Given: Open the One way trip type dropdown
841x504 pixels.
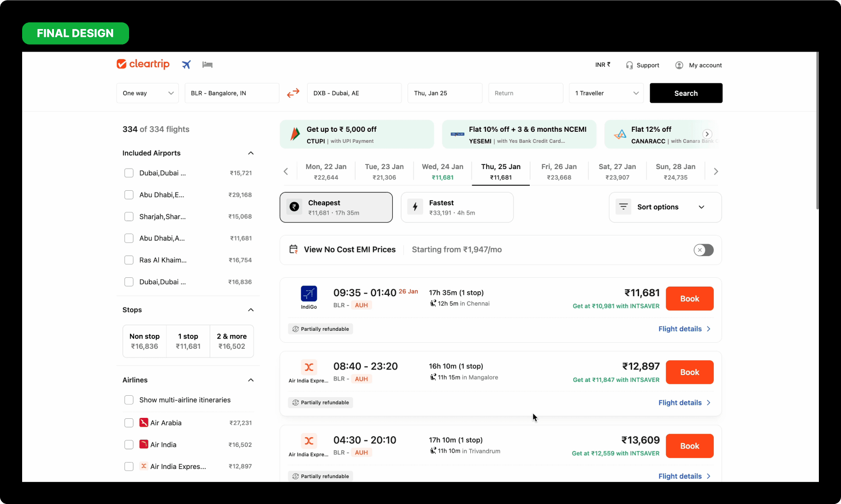Looking at the screenshot, I should point(148,93).
